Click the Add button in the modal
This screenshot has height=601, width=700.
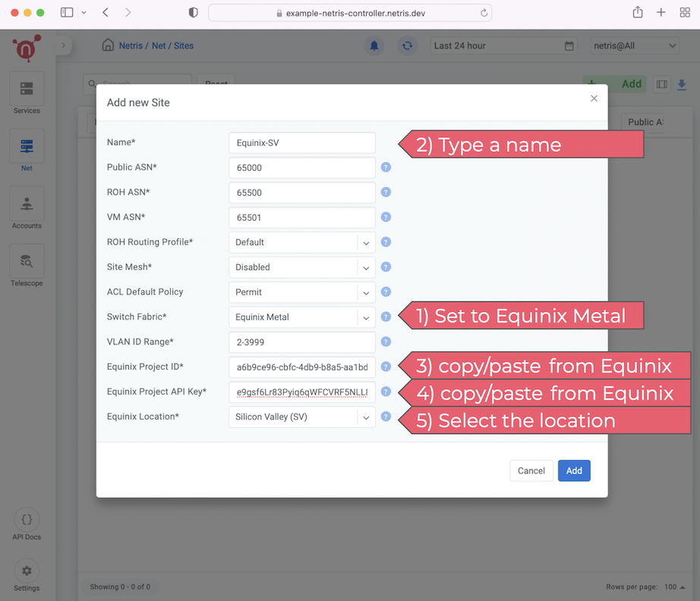pyautogui.click(x=574, y=470)
